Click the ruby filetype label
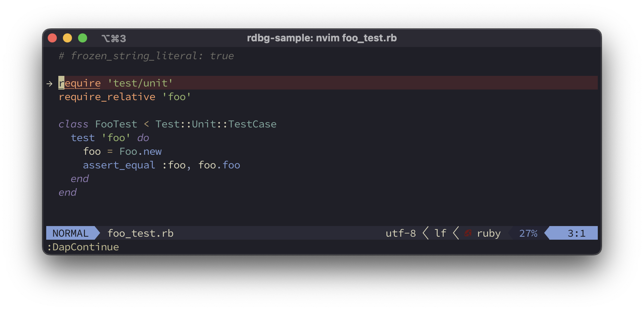This screenshot has width=644, height=311. coord(489,233)
